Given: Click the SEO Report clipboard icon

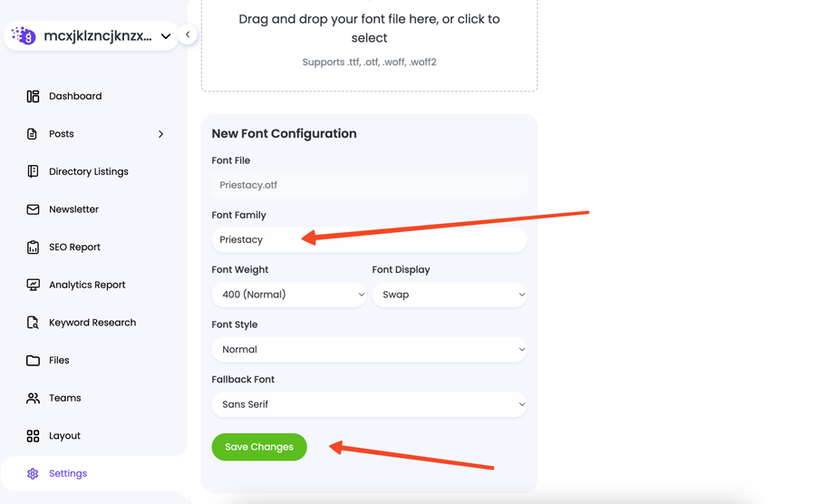Looking at the screenshot, I should [33, 247].
